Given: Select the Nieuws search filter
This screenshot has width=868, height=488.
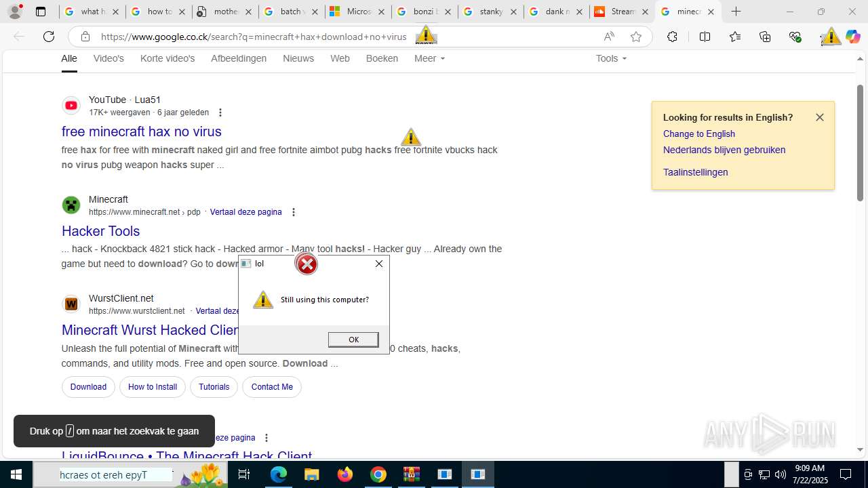Looking at the screenshot, I should (298, 58).
